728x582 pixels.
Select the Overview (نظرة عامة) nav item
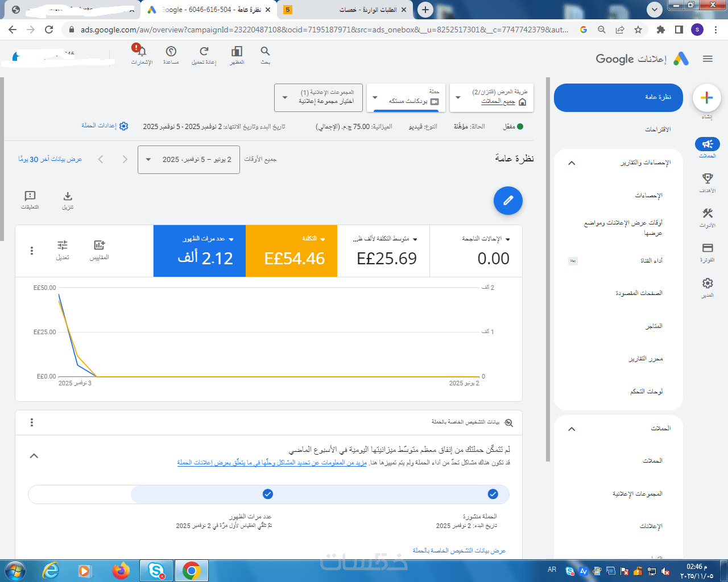[618, 97]
